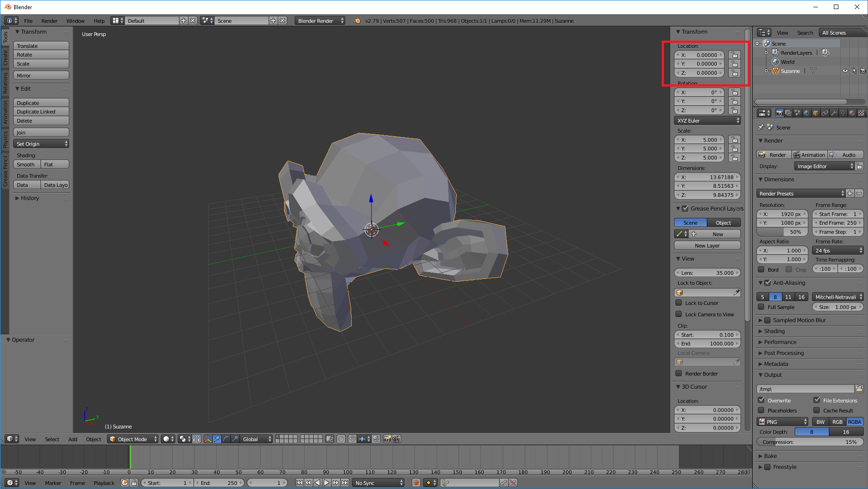Viewport: 868px width, 489px height.
Task: Lock the Location X value
Action: click(x=734, y=55)
